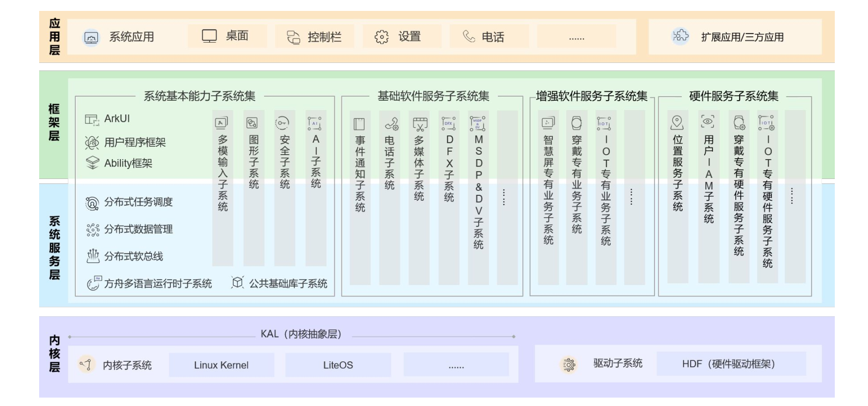Viewport: 868px width, 406px height.
Task: Click the 分布式任务调度 label
Action: (x=138, y=202)
